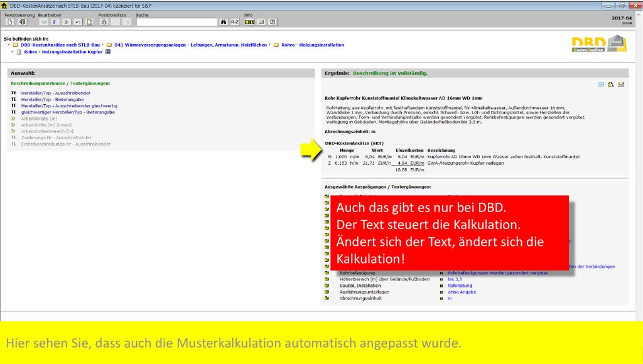
Task: Click the help question mark icon
Action: (273, 22)
